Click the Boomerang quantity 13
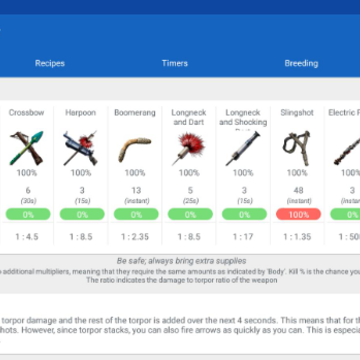Image resolution: width=360 pixels, height=360 pixels. pos(136,190)
